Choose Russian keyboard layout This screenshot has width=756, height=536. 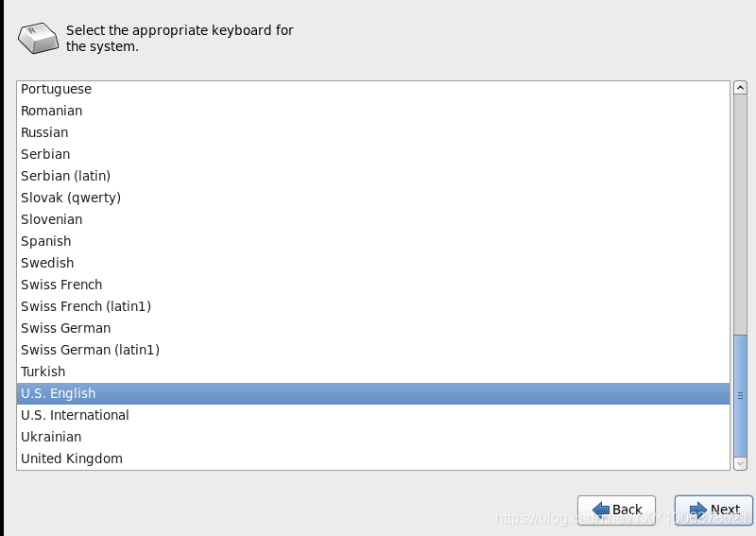[373, 132]
